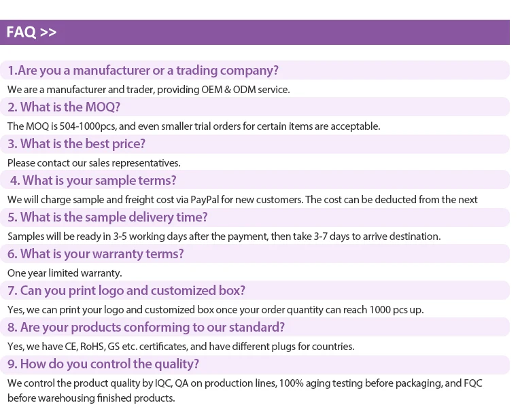The width and height of the screenshot is (520, 420).
Task: Click the OEM & ODM service answer text
Action: (x=149, y=89)
